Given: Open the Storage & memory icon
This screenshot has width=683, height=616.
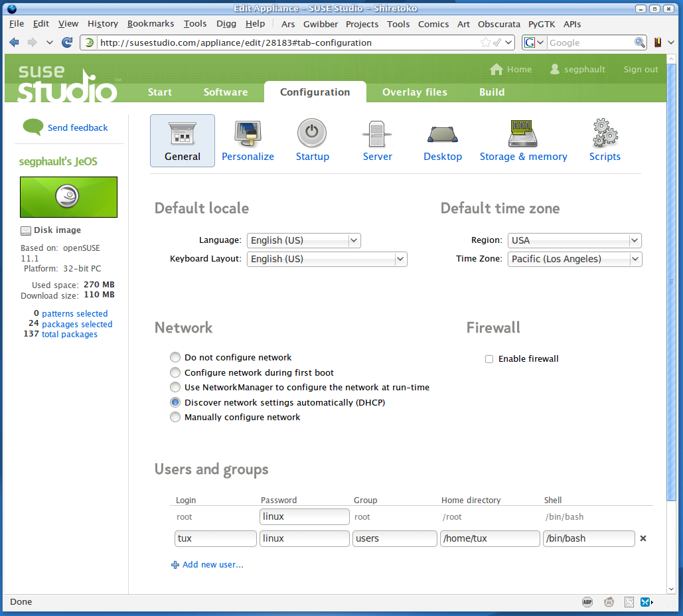Looking at the screenshot, I should [x=523, y=133].
